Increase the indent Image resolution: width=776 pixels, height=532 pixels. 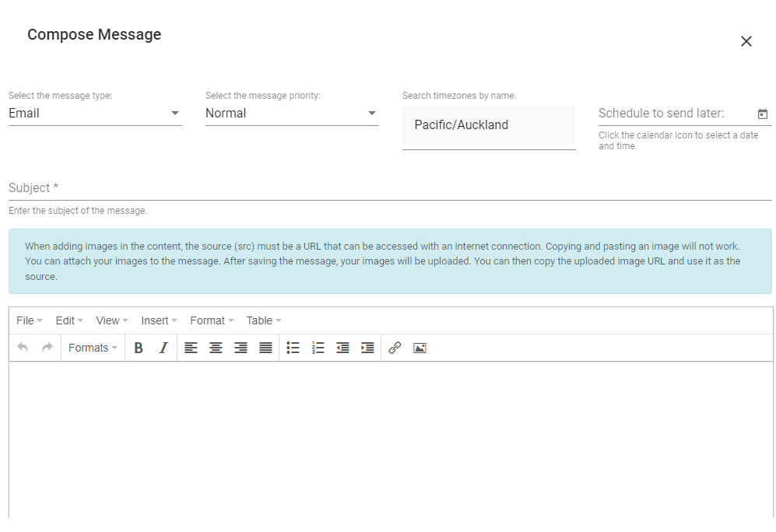click(x=367, y=348)
